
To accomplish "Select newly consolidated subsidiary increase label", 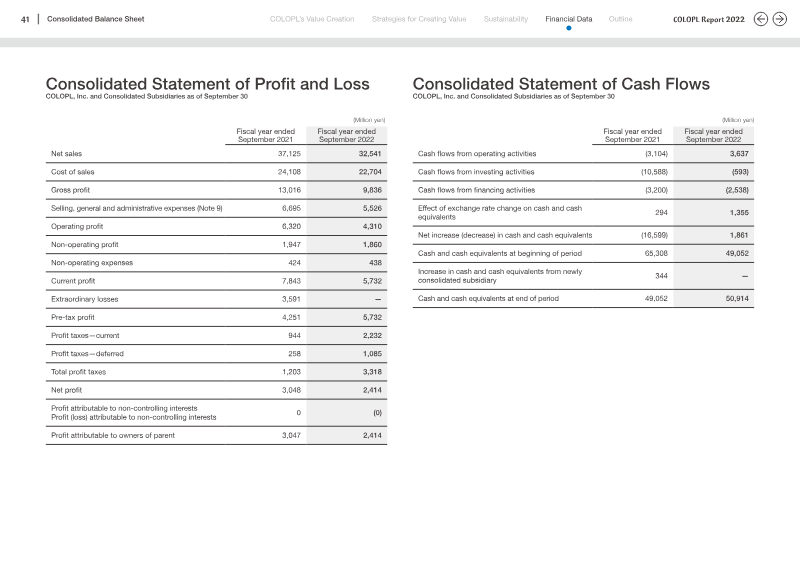I will (500, 276).
